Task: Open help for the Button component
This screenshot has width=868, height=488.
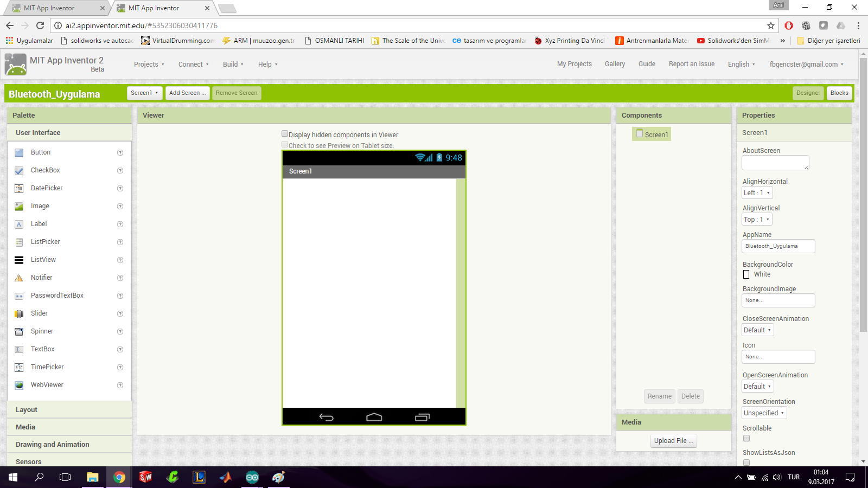Action: tap(120, 153)
